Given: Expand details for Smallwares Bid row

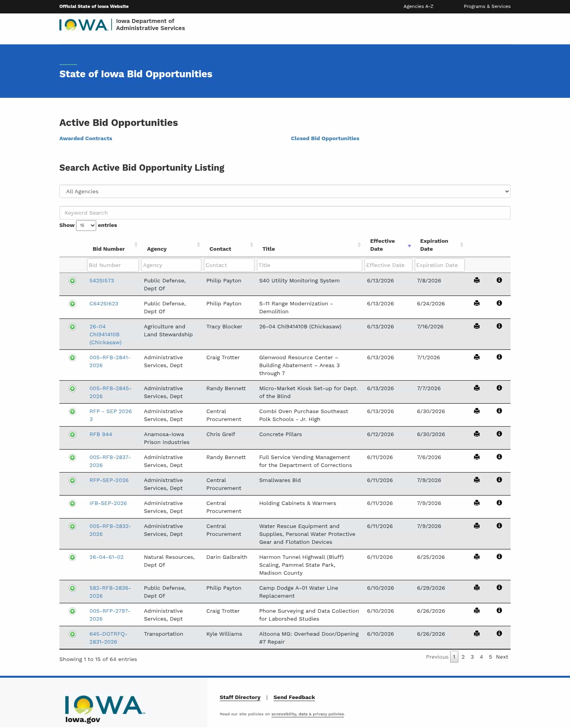Looking at the screenshot, I should point(72,480).
